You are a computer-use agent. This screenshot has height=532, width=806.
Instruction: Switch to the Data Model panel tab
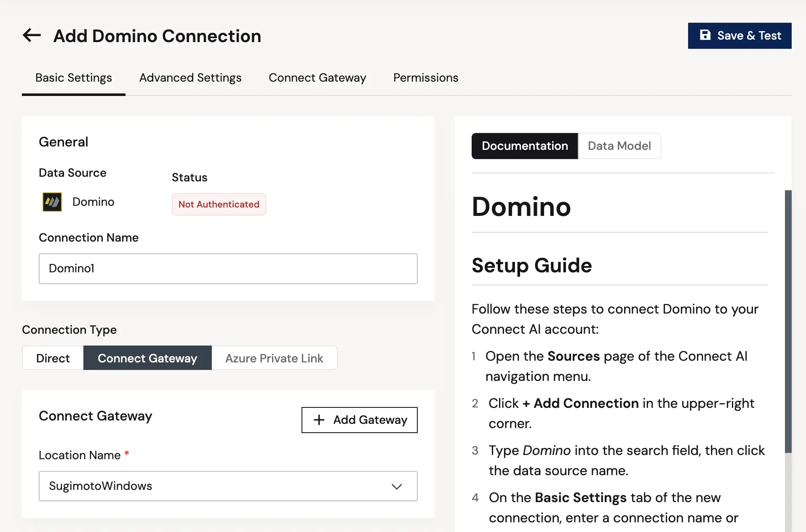(x=619, y=146)
